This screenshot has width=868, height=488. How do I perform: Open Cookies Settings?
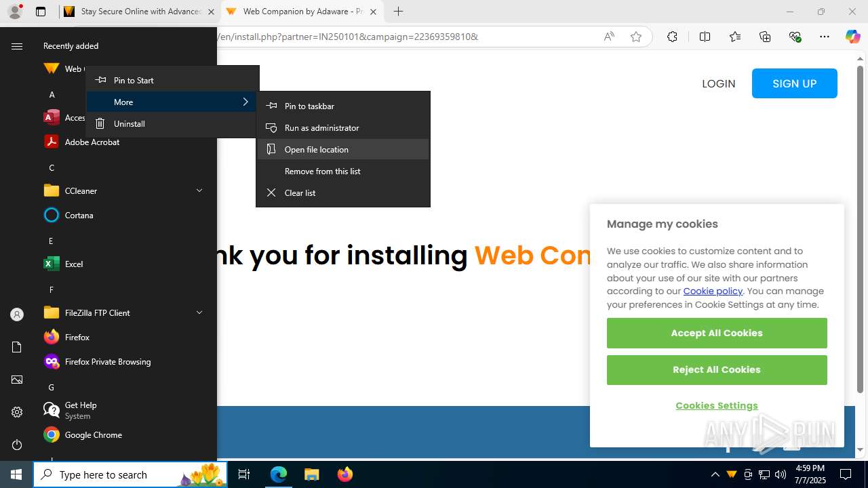717,405
